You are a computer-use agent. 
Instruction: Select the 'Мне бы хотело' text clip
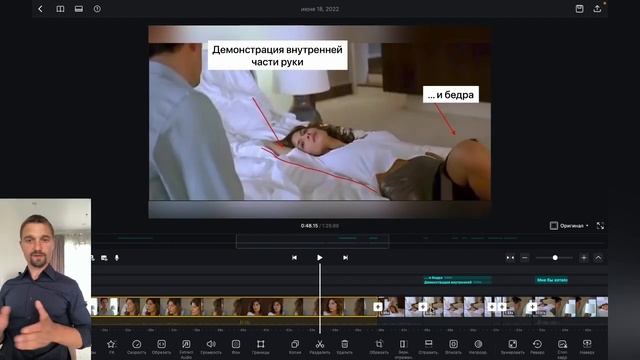coord(552,280)
